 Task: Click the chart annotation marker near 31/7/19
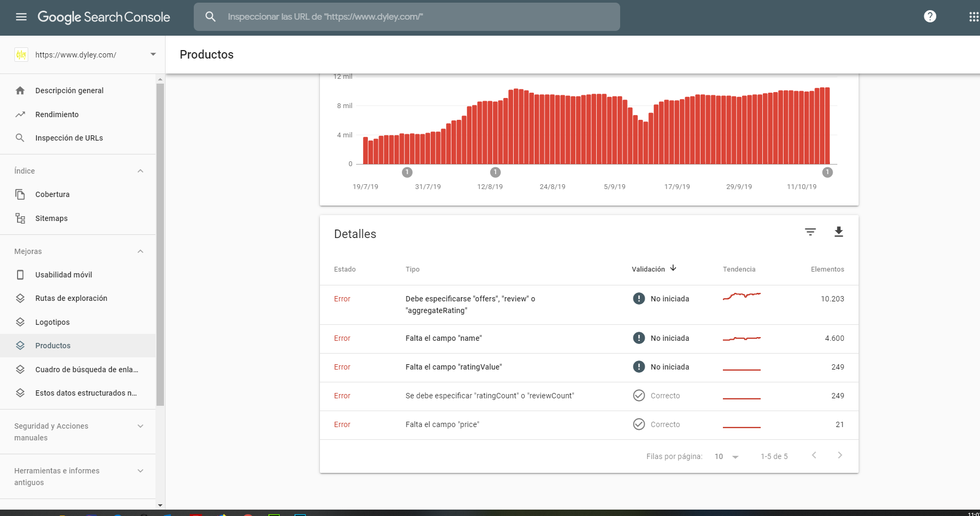point(407,172)
